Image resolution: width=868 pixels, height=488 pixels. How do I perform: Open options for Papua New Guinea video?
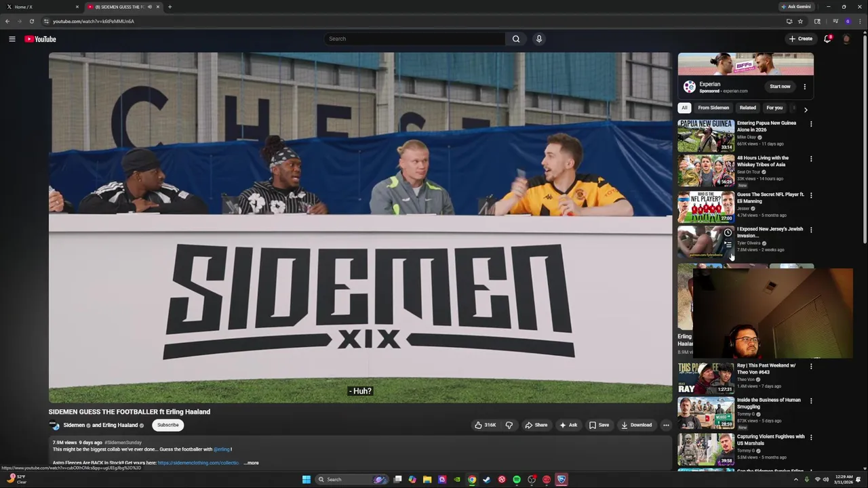(811, 124)
